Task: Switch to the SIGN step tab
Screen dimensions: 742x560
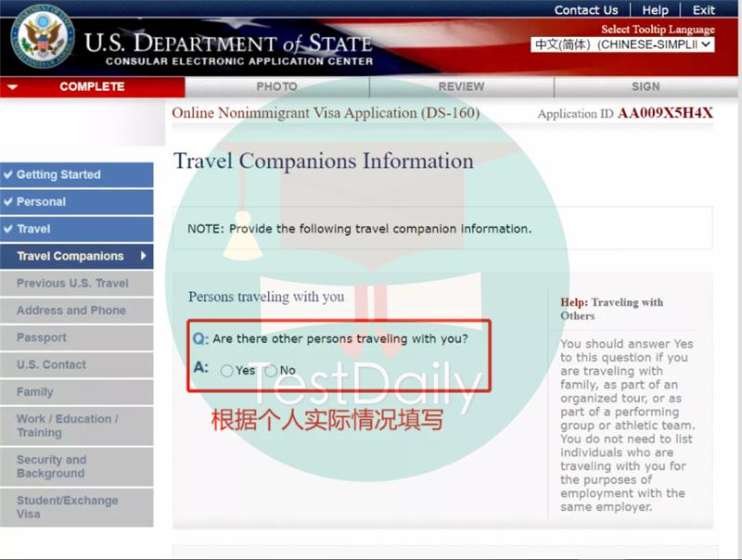Action: (x=646, y=87)
